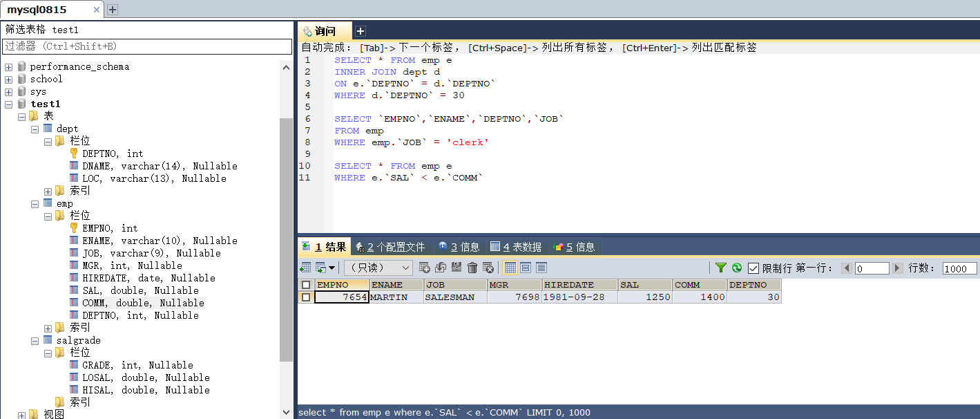
Task: Switch to the 1 结果 result tab
Action: [x=324, y=247]
